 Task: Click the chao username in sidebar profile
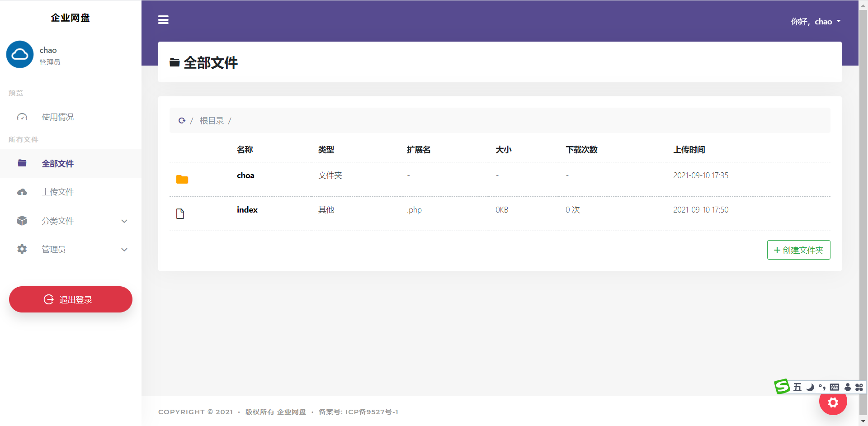48,50
